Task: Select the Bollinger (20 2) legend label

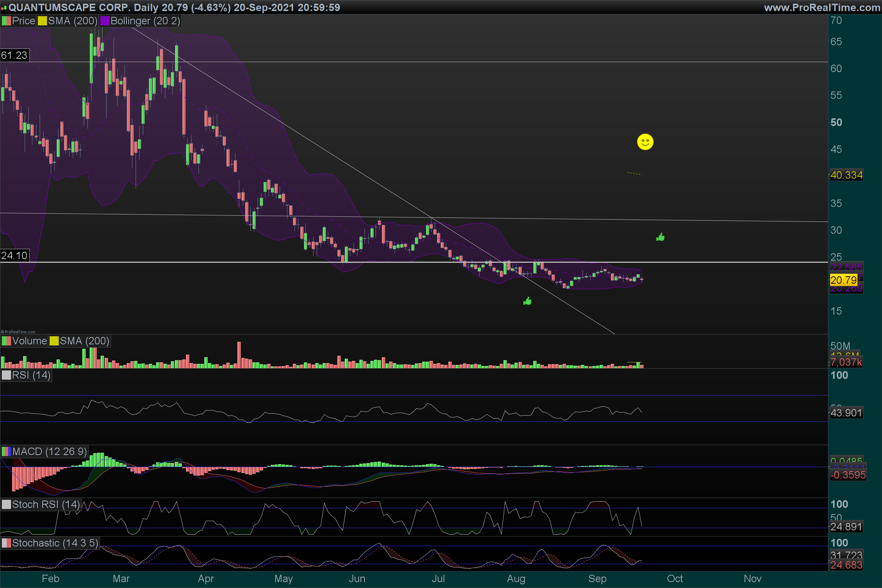Action: click(145, 21)
